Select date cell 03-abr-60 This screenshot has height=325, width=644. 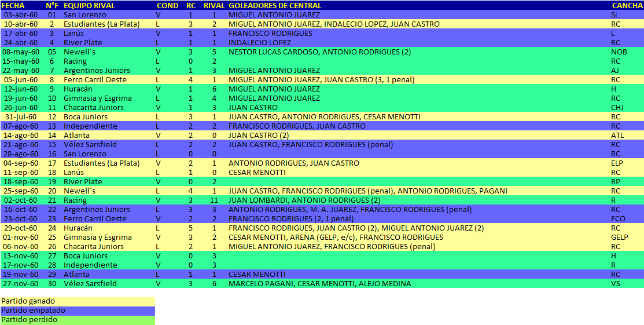pyautogui.click(x=21, y=15)
